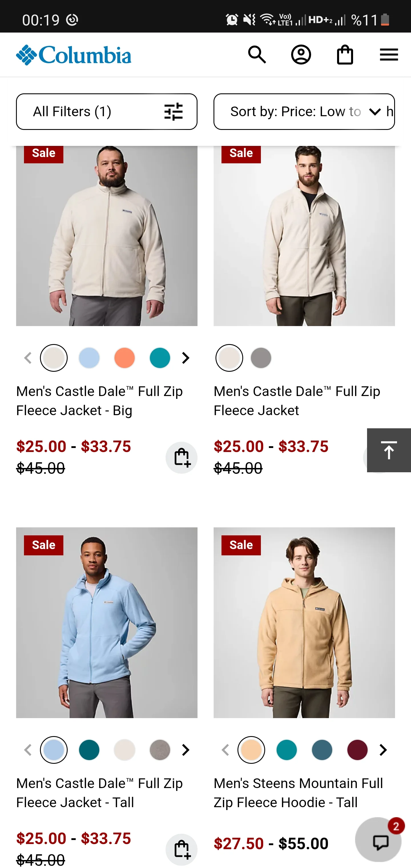Screen dimensions: 411x868
Task: Tap the Columbia logo
Action: click(x=73, y=55)
